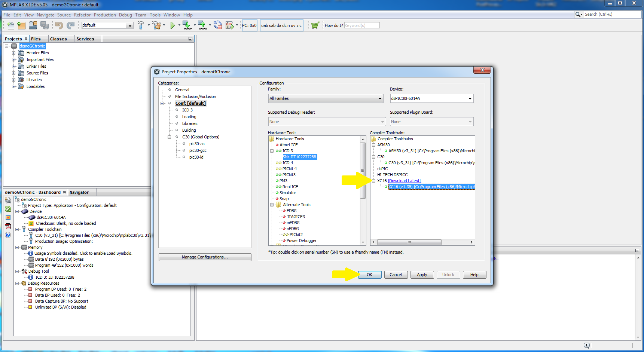Click the New File toolbar icon
The image size is (644, 352).
coord(10,25)
